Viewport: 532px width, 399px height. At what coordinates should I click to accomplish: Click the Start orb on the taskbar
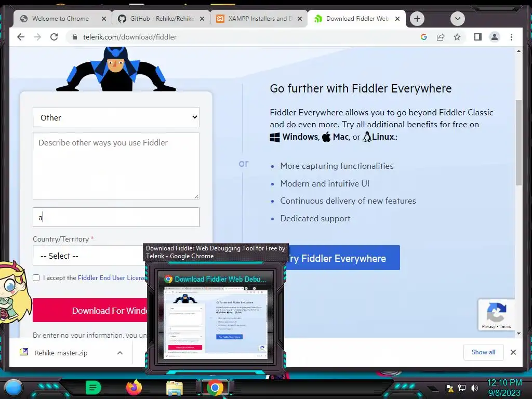click(x=14, y=388)
